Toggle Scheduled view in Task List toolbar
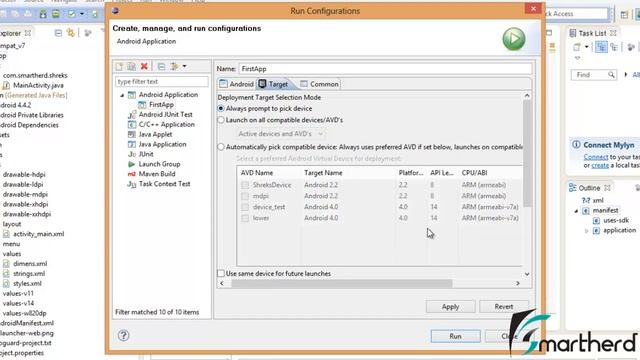Screen dimensions: 640x360 point(614,47)
